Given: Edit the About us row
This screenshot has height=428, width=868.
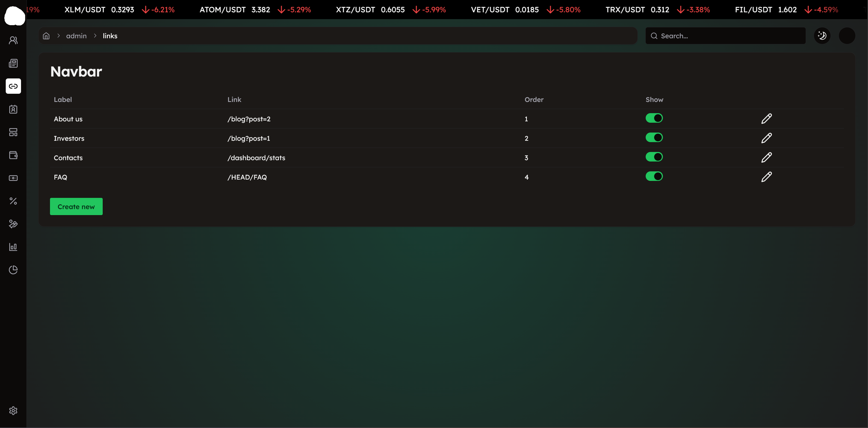Looking at the screenshot, I should [x=767, y=119].
